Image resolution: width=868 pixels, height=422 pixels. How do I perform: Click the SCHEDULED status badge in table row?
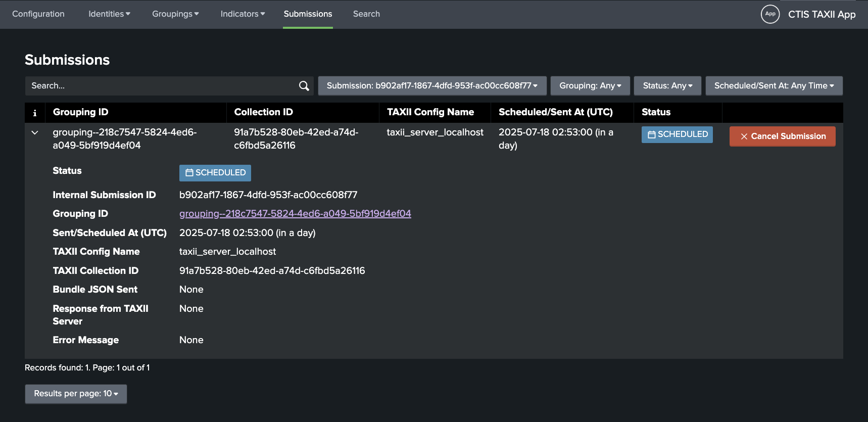[677, 134]
